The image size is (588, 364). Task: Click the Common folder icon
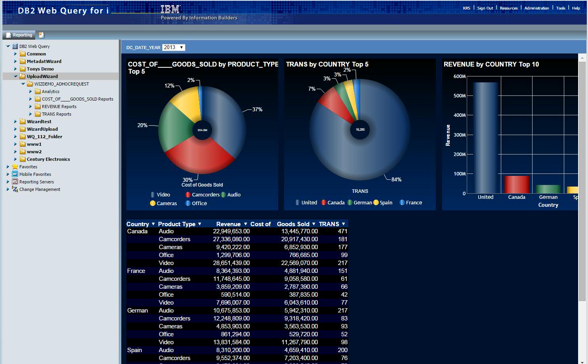(x=23, y=54)
